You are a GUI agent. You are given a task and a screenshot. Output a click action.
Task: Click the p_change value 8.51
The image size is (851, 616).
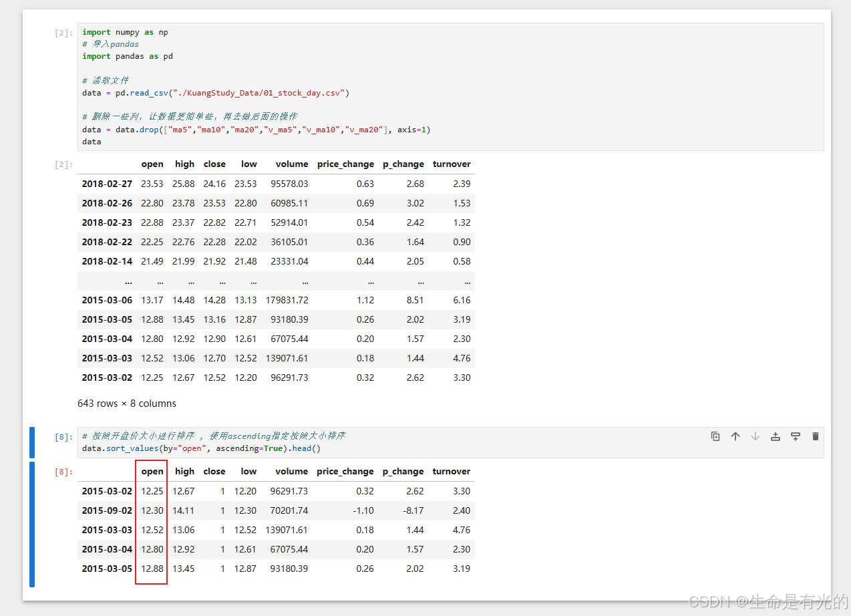click(x=415, y=300)
